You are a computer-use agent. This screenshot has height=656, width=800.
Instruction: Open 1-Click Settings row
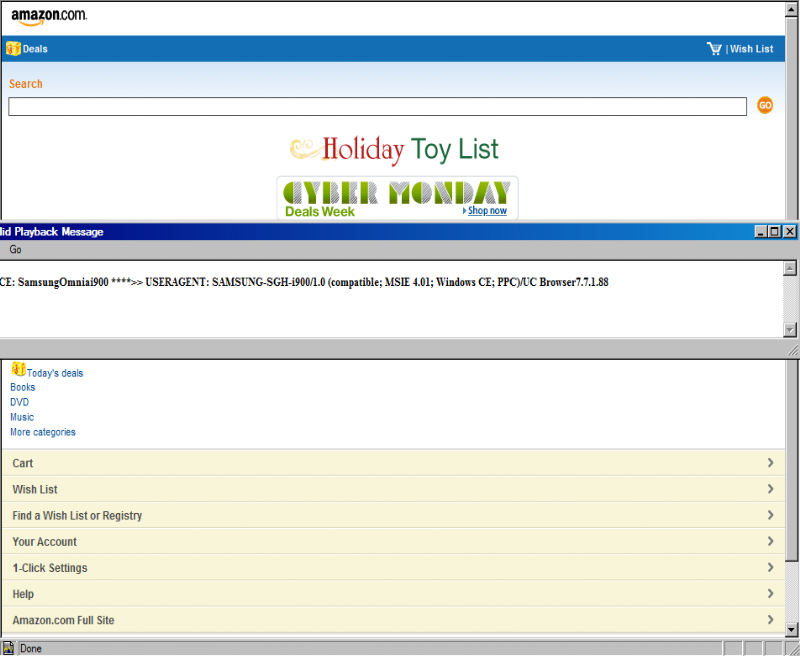[393, 567]
